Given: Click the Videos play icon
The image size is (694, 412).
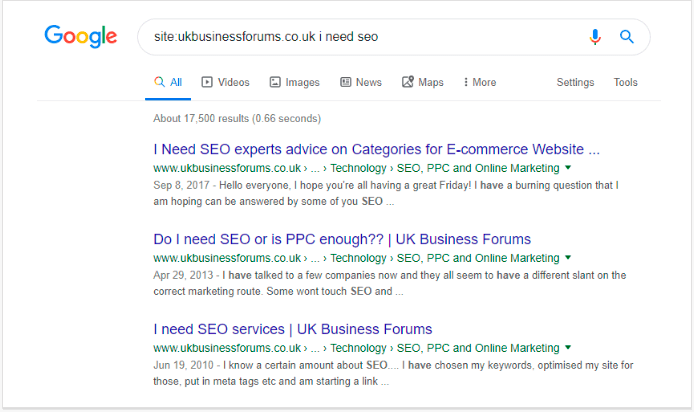Looking at the screenshot, I should pyautogui.click(x=207, y=82).
